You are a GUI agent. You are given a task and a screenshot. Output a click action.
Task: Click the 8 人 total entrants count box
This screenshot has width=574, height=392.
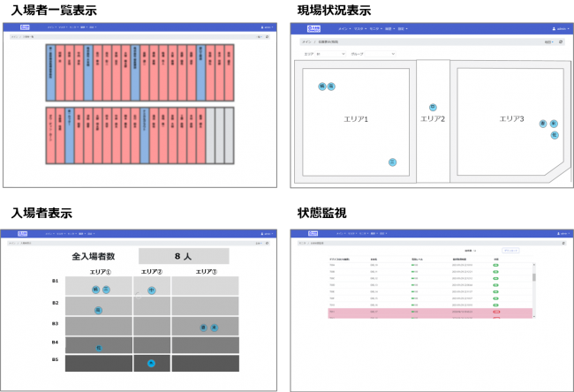(x=183, y=256)
